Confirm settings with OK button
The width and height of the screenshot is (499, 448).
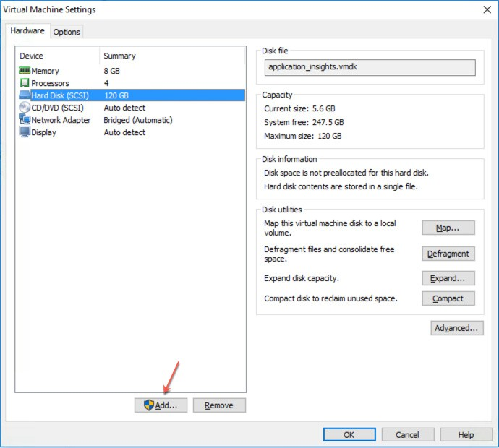pyautogui.click(x=349, y=434)
